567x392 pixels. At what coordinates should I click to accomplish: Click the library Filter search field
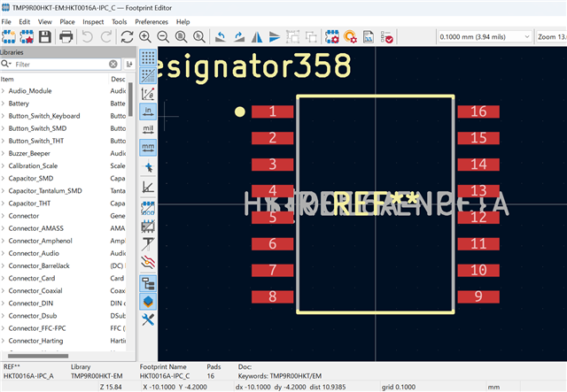point(59,65)
